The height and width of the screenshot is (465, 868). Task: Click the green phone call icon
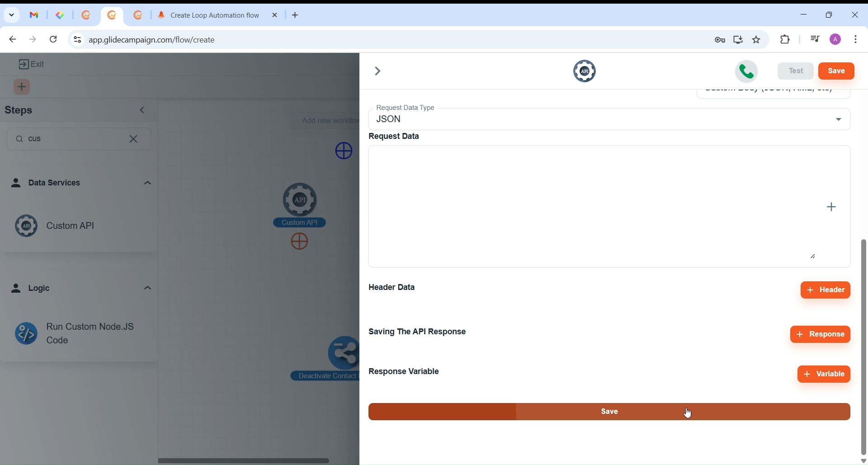[x=747, y=71]
